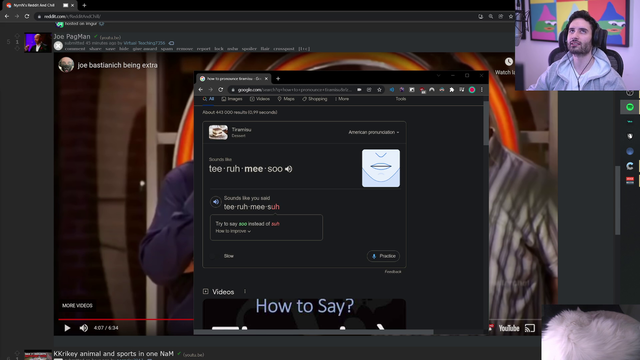This screenshot has width=640, height=360.
Task: Switch to the Shopping search tab
Action: coord(315,99)
